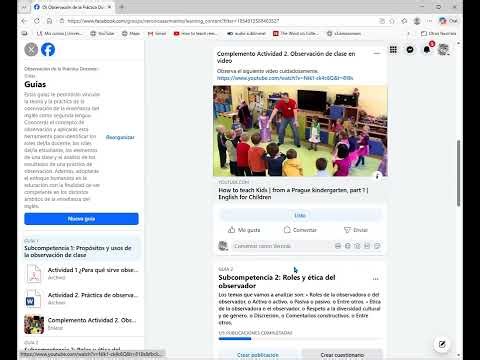
Task: Open emoji picker in comment box
Action: click(348, 246)
